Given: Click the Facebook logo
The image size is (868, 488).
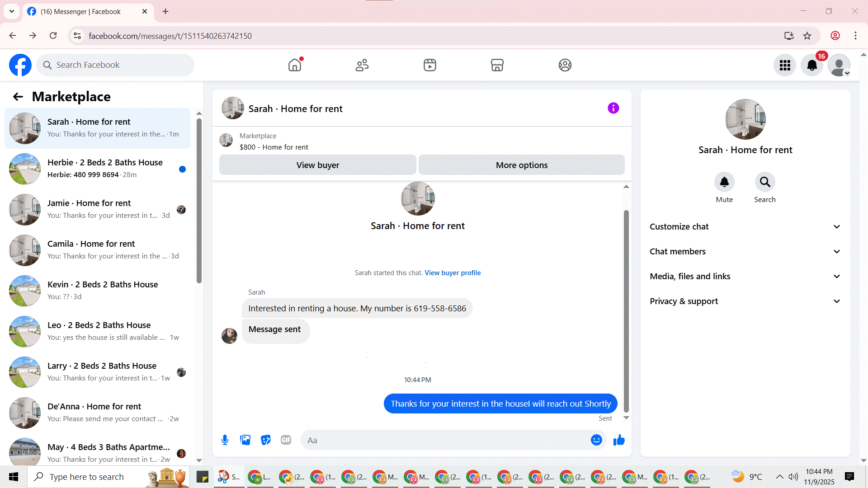Looking at the screenshot, I should click(20, 65).
